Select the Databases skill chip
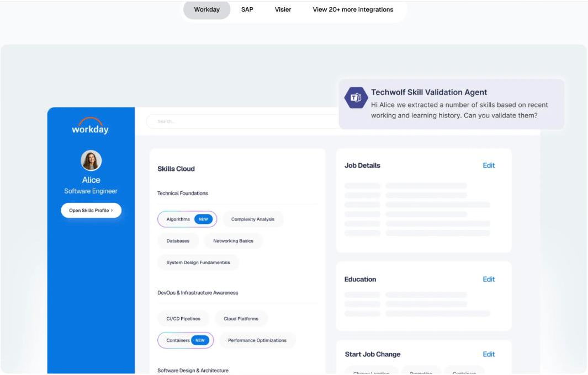 [178, 241]
